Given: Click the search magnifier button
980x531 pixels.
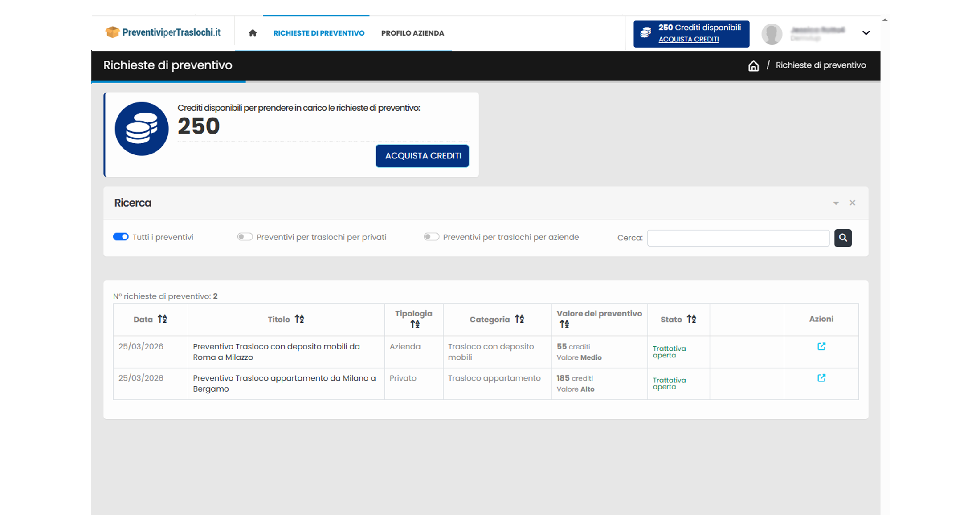Looking at the screenshot, I should pos(843,238).
